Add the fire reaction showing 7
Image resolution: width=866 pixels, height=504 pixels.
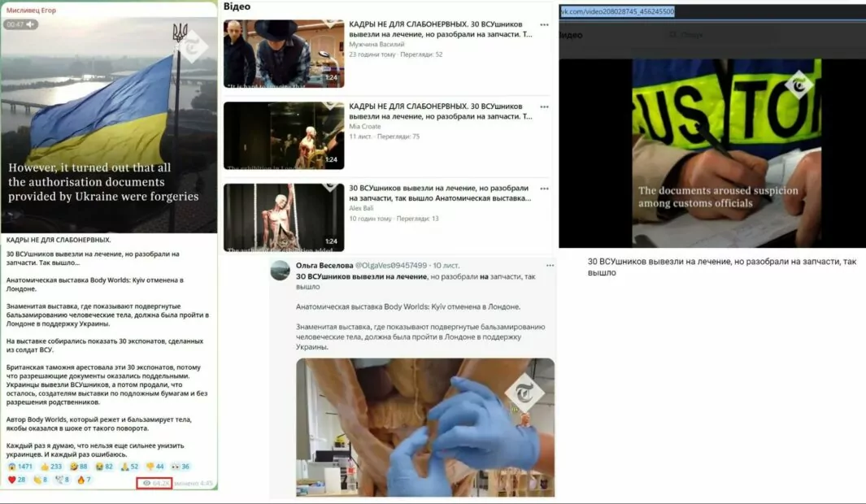[84, 480]
